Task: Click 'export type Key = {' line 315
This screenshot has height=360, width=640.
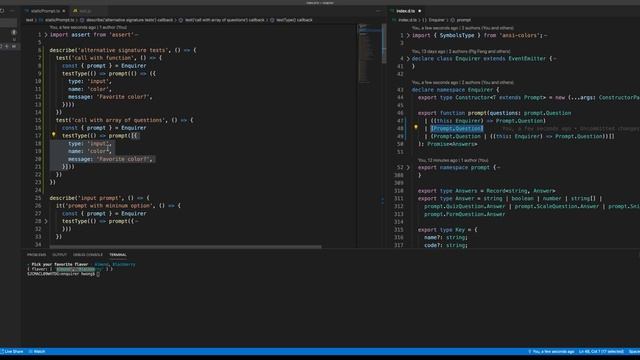Action: (448, 230)
